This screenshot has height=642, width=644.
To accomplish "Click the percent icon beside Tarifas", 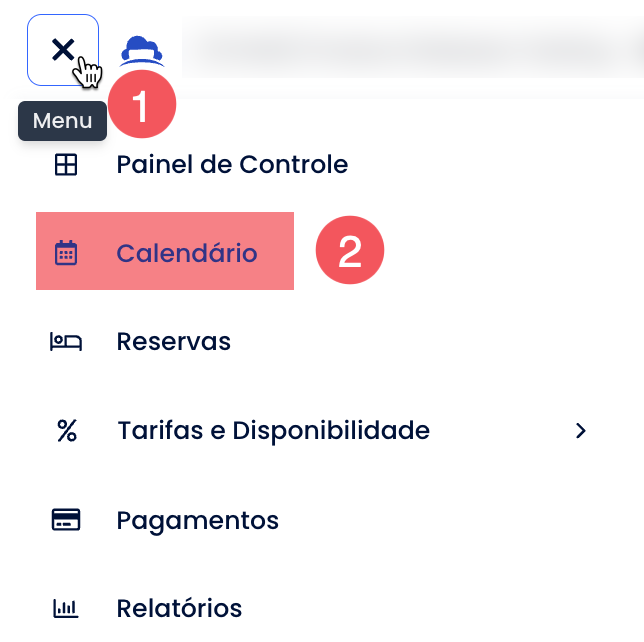I will [67, 430].
